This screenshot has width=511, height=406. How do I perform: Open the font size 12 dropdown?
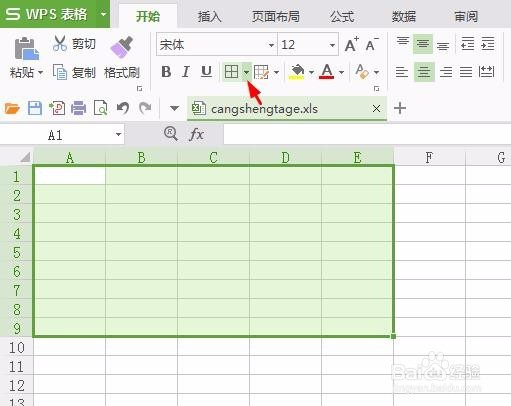coord(332,45)
